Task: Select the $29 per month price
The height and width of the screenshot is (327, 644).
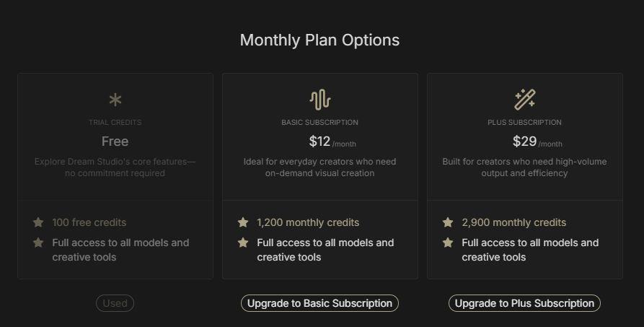Action: [x=524, y=141]
